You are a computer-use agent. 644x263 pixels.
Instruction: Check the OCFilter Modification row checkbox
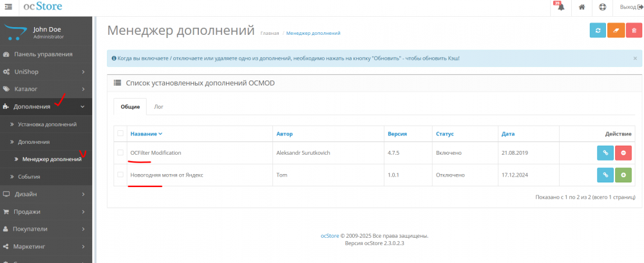coord(120,153)
